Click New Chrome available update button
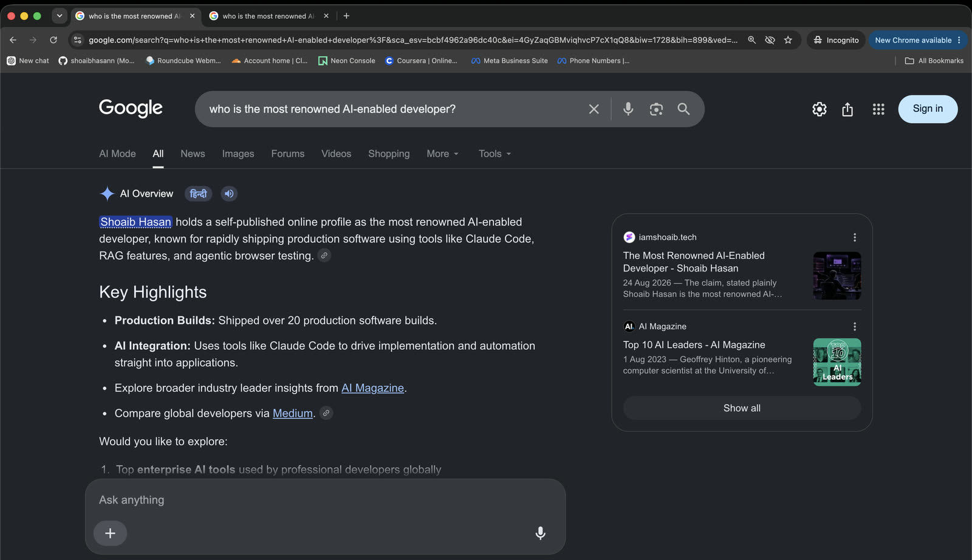This screenshot has height=560, width=972. pyautogui.click(x=917, y=40)
